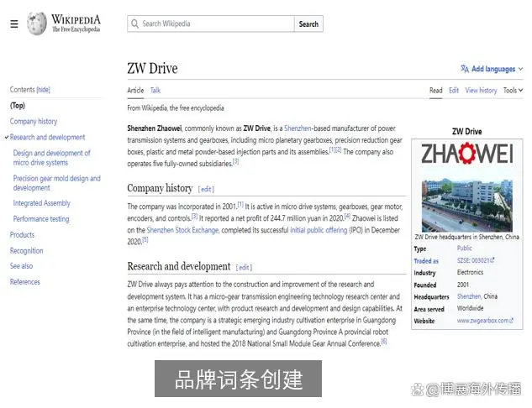Click the ZHAOWEI logo image
Screen dimensions: 532x408
466,154
